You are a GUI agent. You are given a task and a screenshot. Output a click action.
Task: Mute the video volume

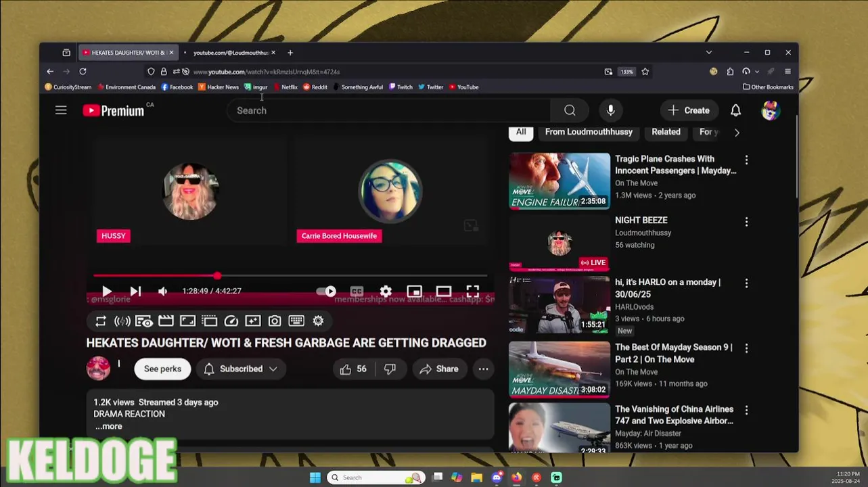point(162,291)
